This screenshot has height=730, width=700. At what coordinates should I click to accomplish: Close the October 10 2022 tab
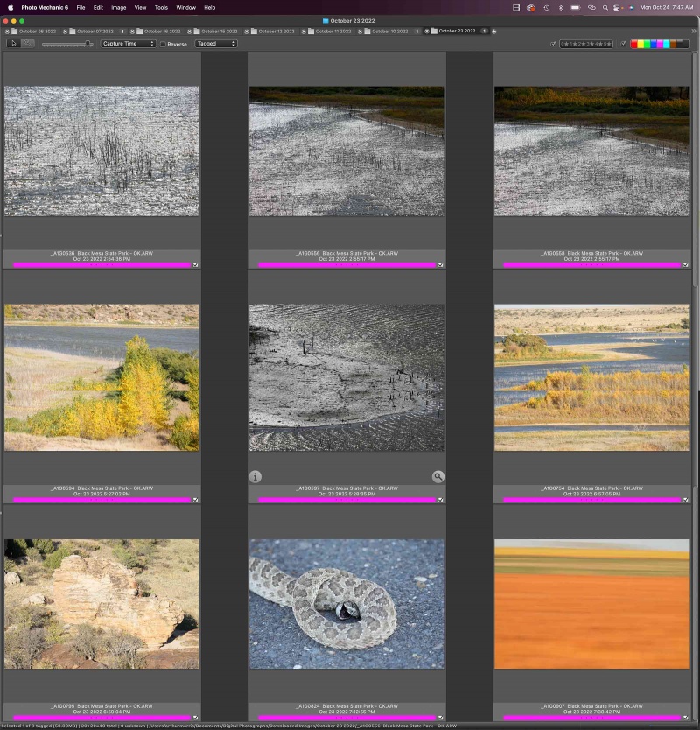(x=360, y=32)
